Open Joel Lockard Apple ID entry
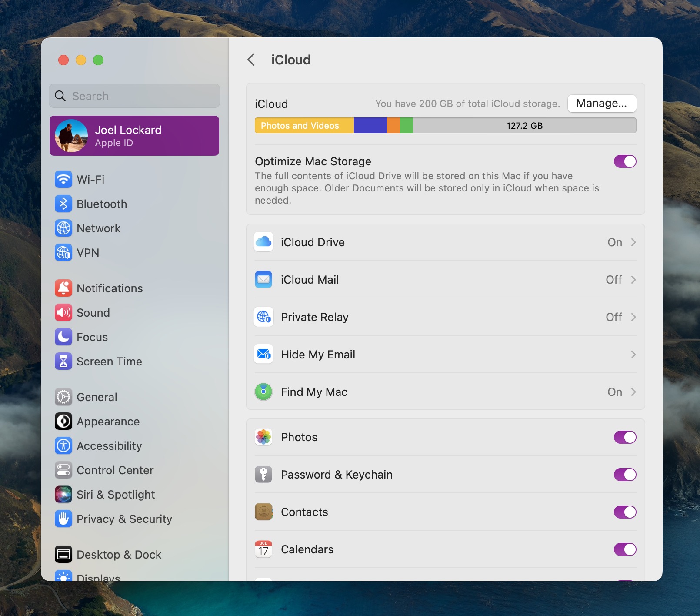The width and height of the screenshot is (700, 616). 134,136
